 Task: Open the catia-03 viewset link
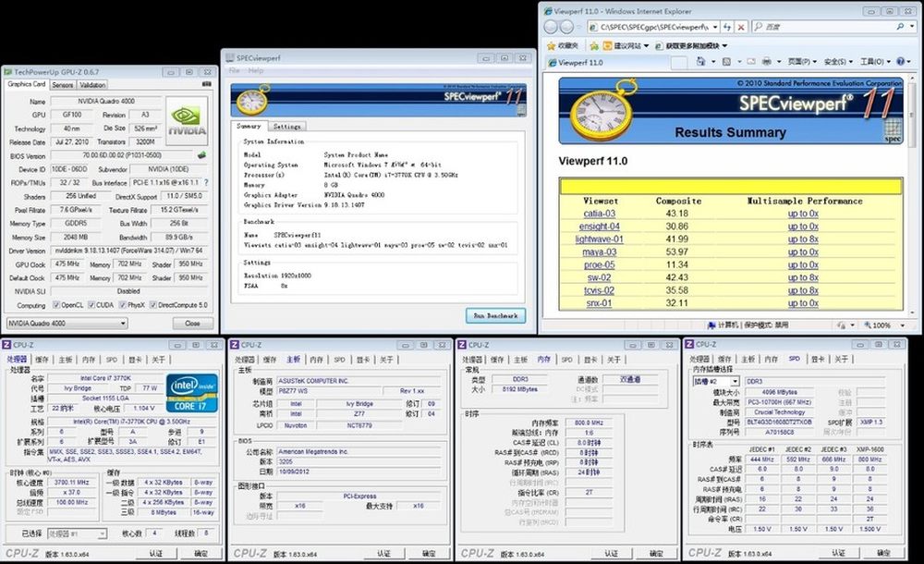600,214
